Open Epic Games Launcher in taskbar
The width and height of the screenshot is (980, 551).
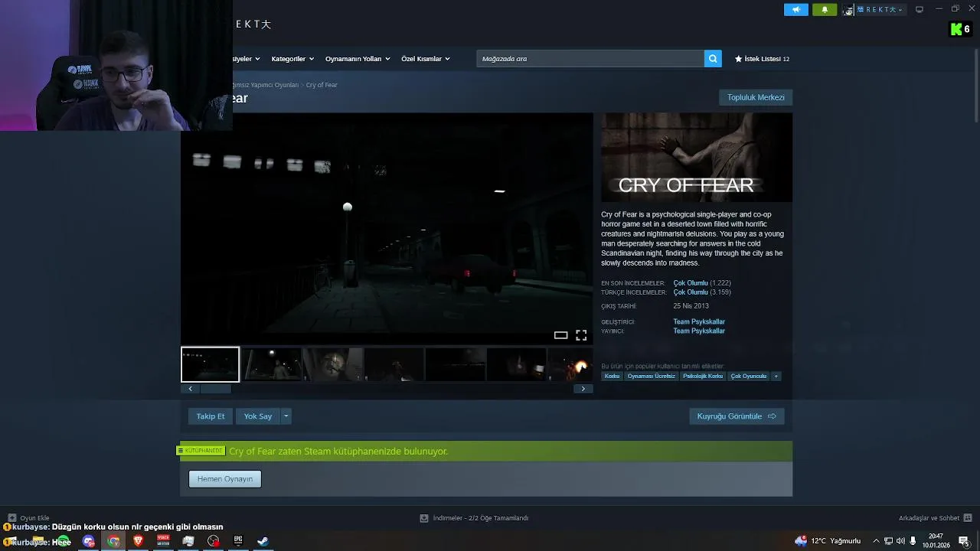pos(238,541)
